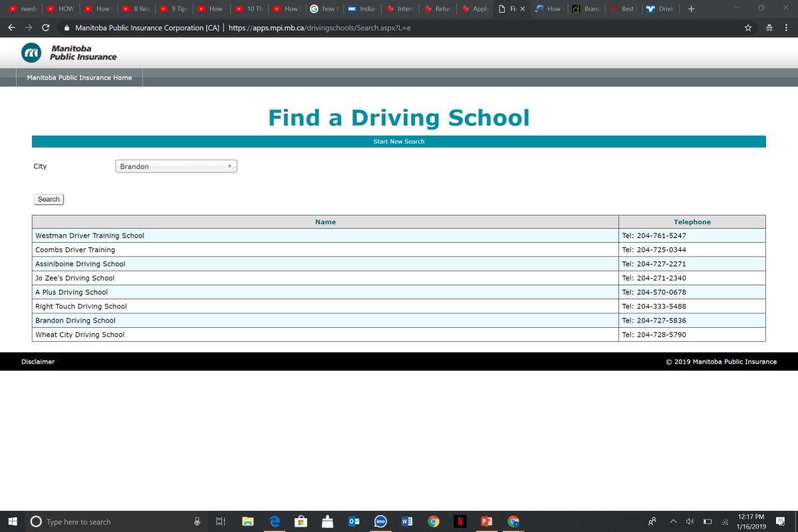Open Chrome incognito profile menu icon

pyautogui.click(x=769, y=28)
